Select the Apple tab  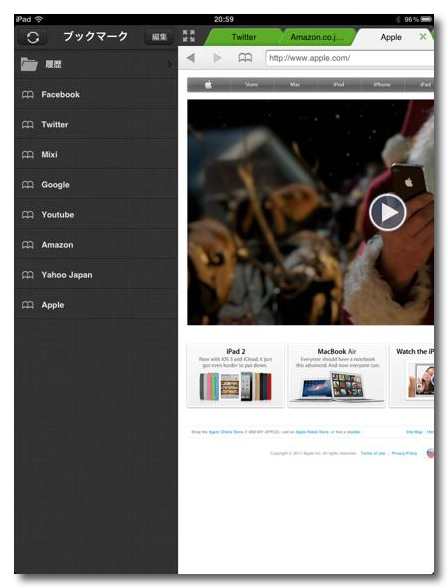(391, 37)
